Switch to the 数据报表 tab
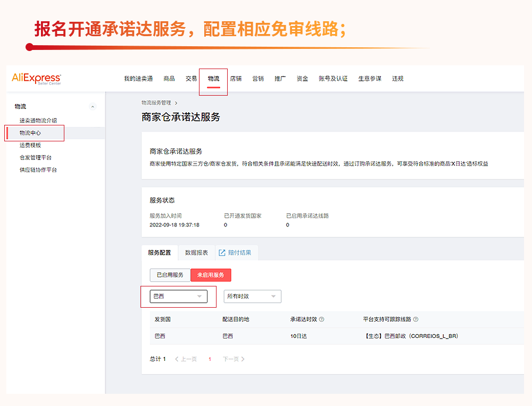Image resolution: width=532 pixels, height=406 pixels. pyautogui.click(x=196, y=253)
